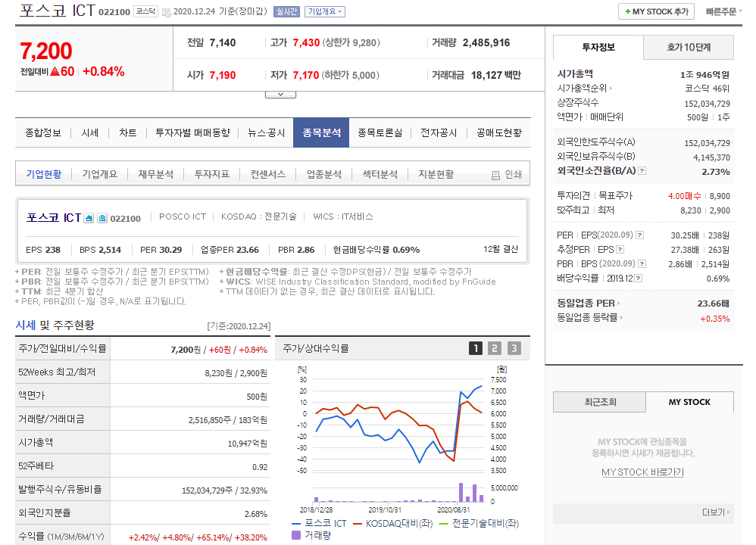Viewport: 756px width, 545px height.
Task: Open the 종합정보 tab
Action: pyautogui.click(x=43, y=133)
